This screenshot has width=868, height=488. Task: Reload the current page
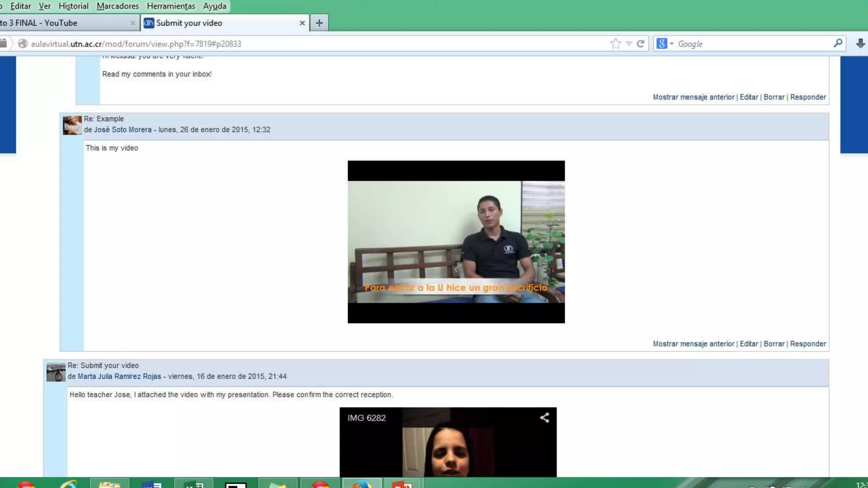[640, 44]
